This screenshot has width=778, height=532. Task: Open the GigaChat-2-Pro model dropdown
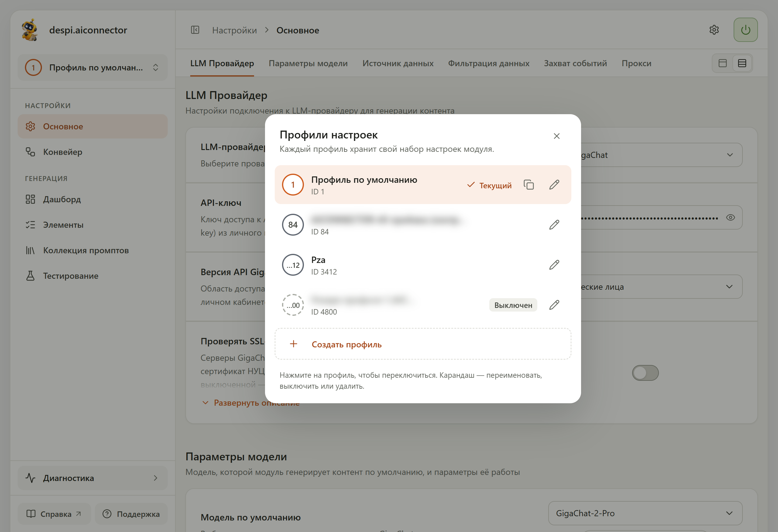pyautogui.click(x=645, y=513)
